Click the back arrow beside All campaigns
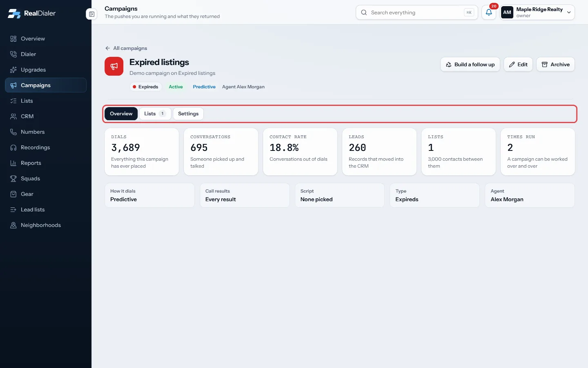The height and width of the screenshot is (368, 588). [x=107, y=48]
